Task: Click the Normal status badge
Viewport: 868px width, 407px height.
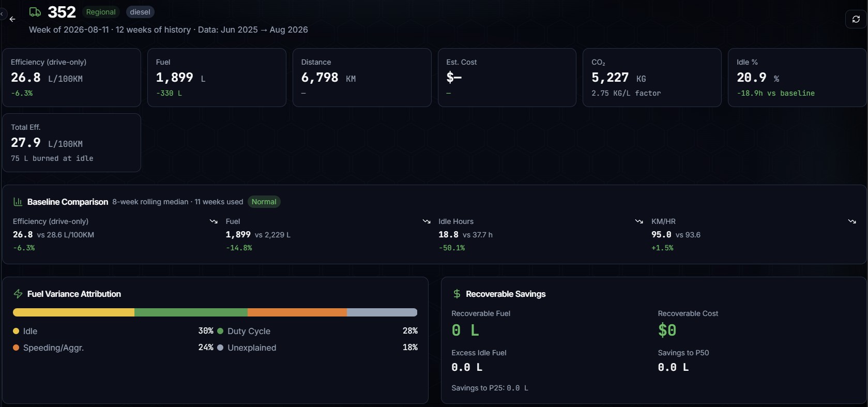Action: click(x=264, y=202)
